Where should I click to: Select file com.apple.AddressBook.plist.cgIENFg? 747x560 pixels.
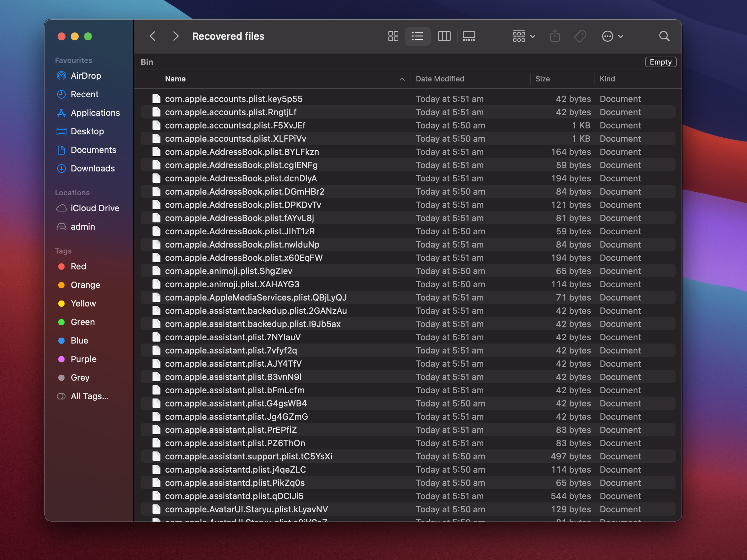408,165
